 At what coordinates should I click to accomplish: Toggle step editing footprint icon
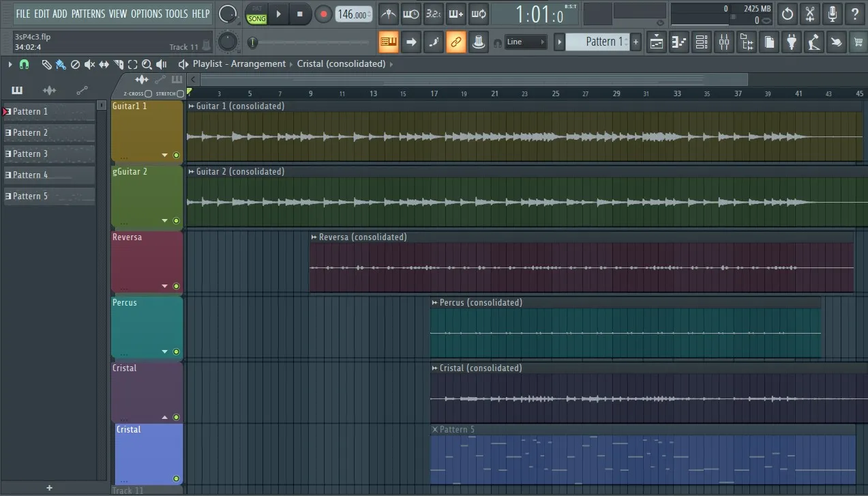click(x=433, y=42)
